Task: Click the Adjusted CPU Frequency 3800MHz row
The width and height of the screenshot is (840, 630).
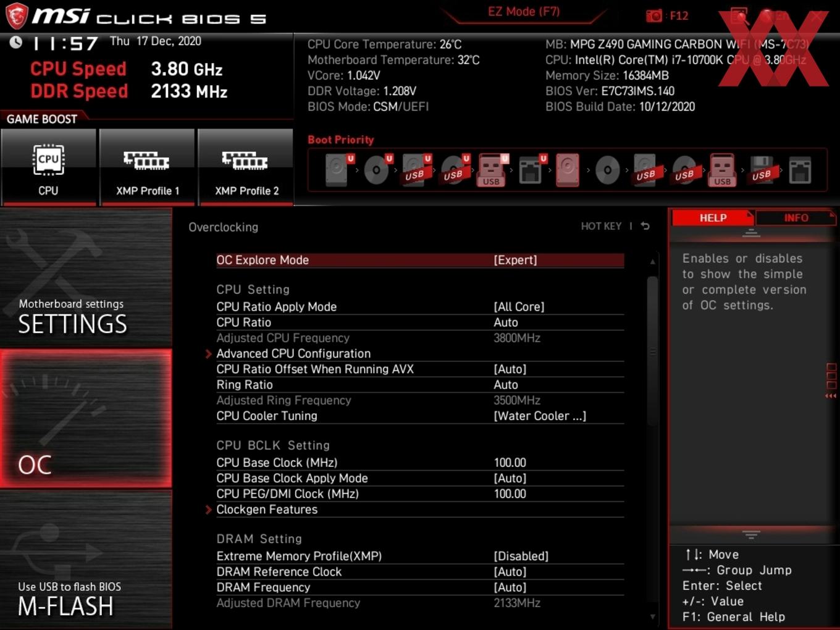Action: pyautogui.click(x=420, y=338)
